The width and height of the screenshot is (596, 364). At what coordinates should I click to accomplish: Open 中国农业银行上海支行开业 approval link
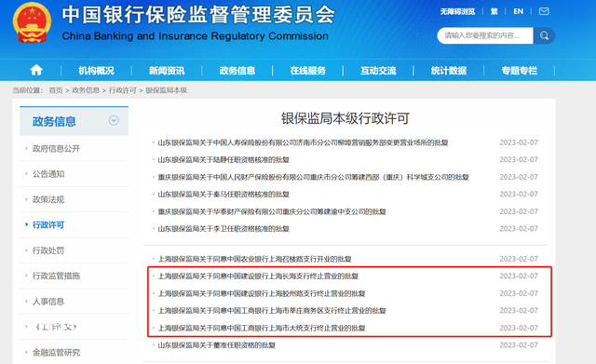point(254,259)
